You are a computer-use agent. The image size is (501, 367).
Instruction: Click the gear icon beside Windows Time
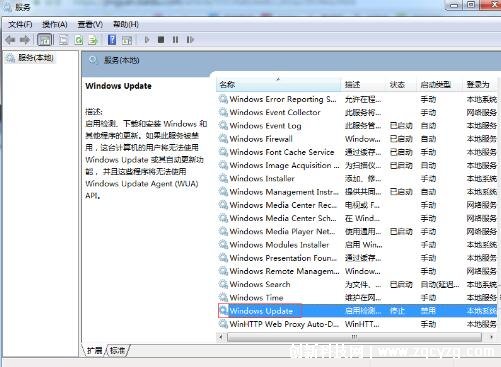click(x=223, y=297)
